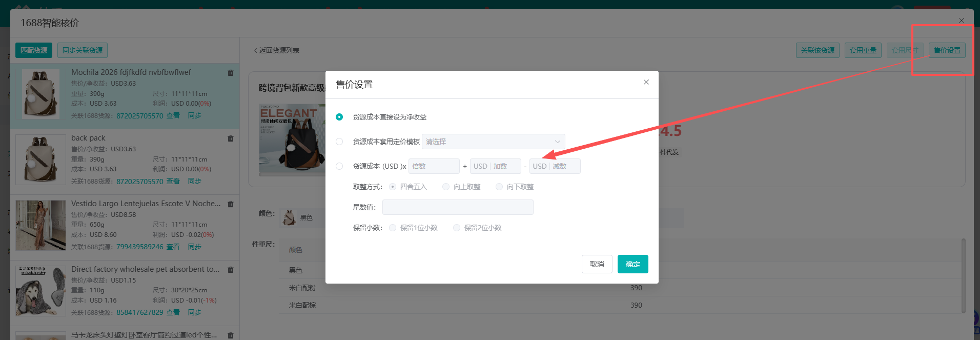The image size is (980, 340).
Task: Select the 黑色 color swatch option
Action: point(298,218)
